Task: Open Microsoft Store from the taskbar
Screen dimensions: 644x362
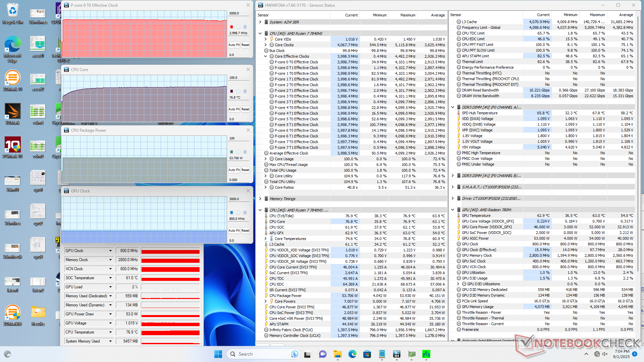Action: coord(367,354)
